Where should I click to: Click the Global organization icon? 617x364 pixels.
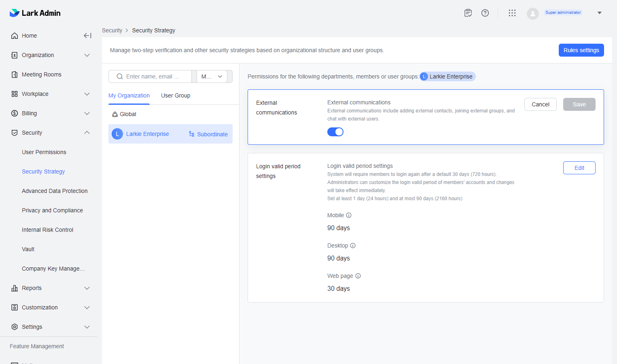115,114
